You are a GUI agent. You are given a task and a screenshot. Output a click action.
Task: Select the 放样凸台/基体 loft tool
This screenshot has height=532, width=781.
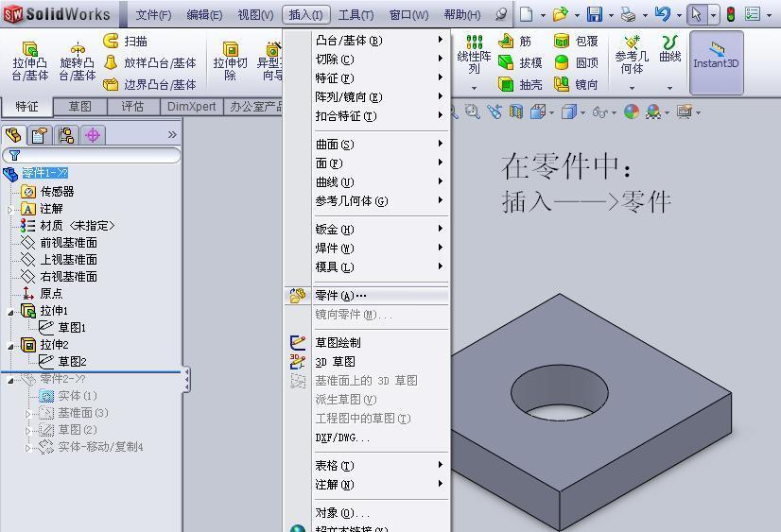click(149, 62)
